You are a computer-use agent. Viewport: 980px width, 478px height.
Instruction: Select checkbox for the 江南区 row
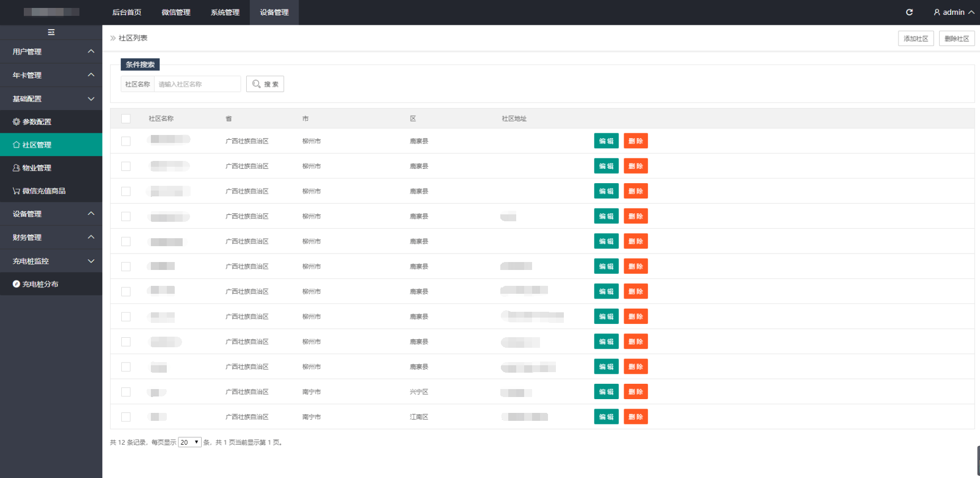click(x=126, y=417)
